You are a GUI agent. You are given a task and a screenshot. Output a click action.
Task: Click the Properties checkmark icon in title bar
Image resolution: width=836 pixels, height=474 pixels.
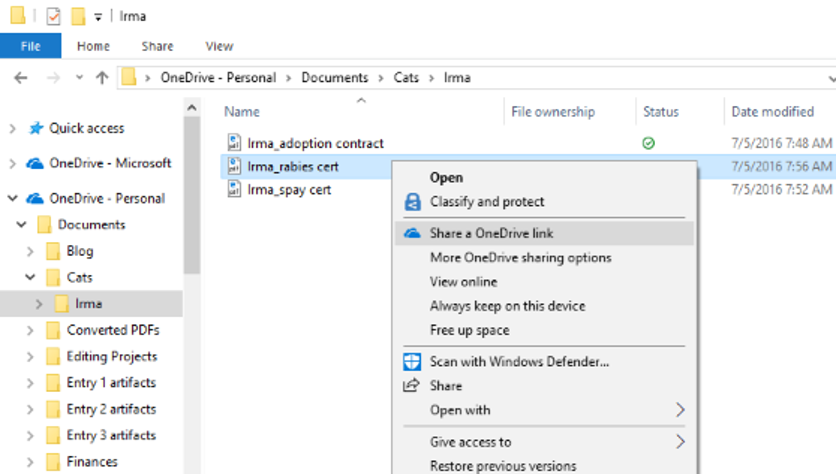coord(53,16)
